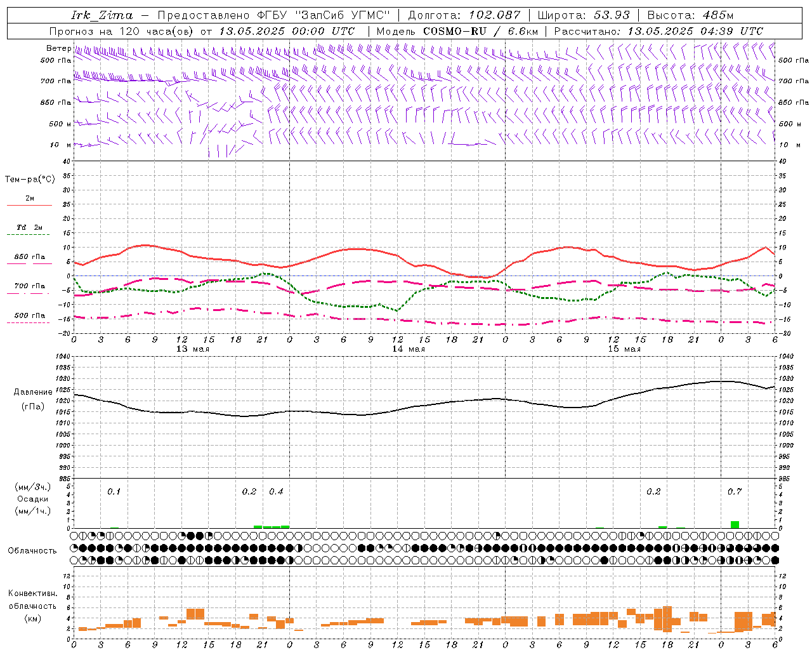Image resolution: width=812 pixels, height=650 pixels.
Task: Click the '(км)' unit label
Action: 33,618
